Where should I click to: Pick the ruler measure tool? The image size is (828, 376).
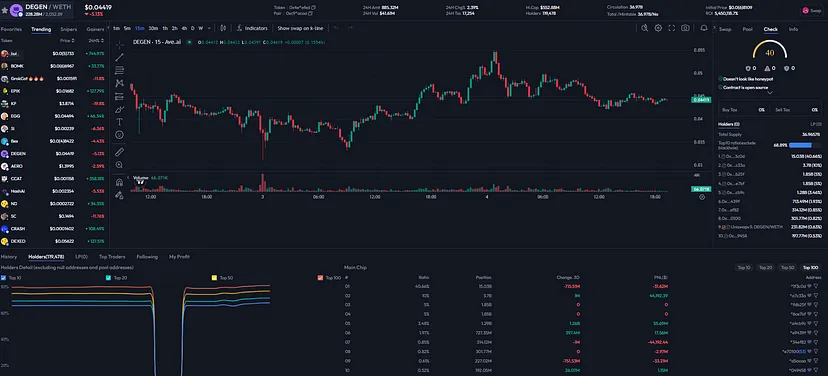click(x=119, y=152)
